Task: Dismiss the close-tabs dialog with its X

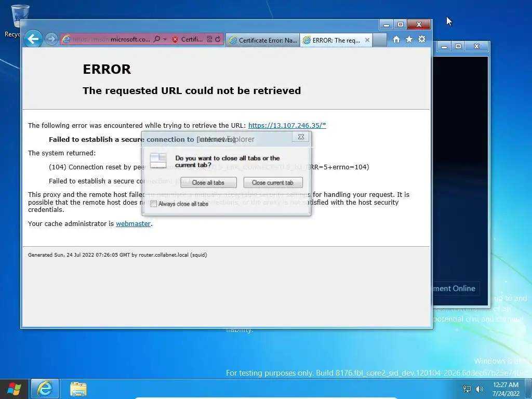Action: (301, 137)
